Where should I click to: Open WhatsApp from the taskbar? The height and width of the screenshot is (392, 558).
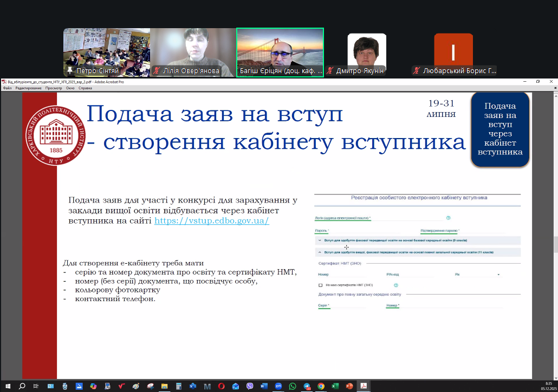click(293, 386)
